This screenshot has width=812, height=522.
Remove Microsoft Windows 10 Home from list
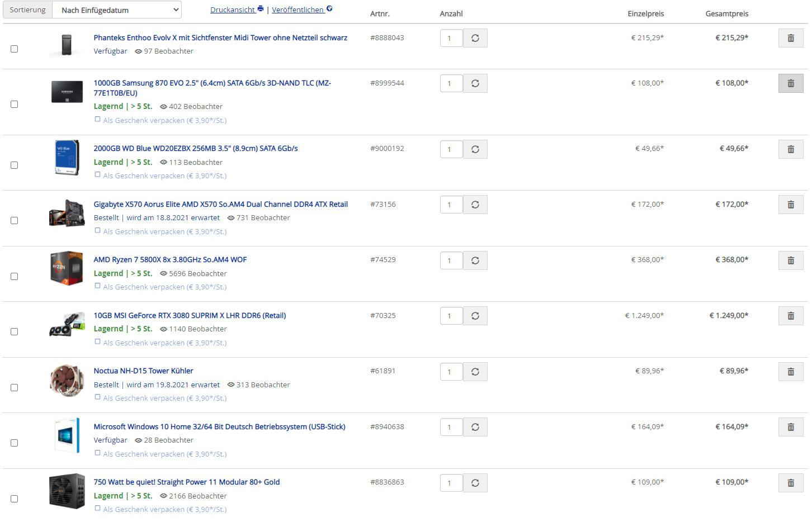tap(790, 427)
